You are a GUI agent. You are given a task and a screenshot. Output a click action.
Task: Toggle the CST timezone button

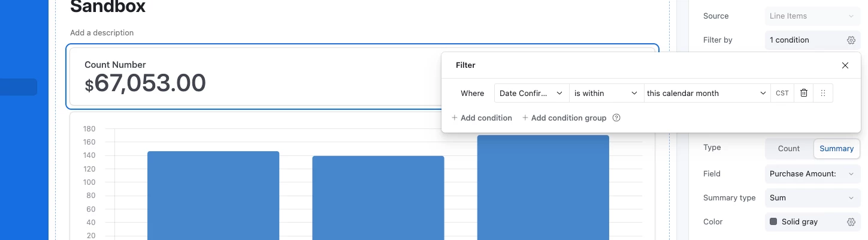[782, 93]
